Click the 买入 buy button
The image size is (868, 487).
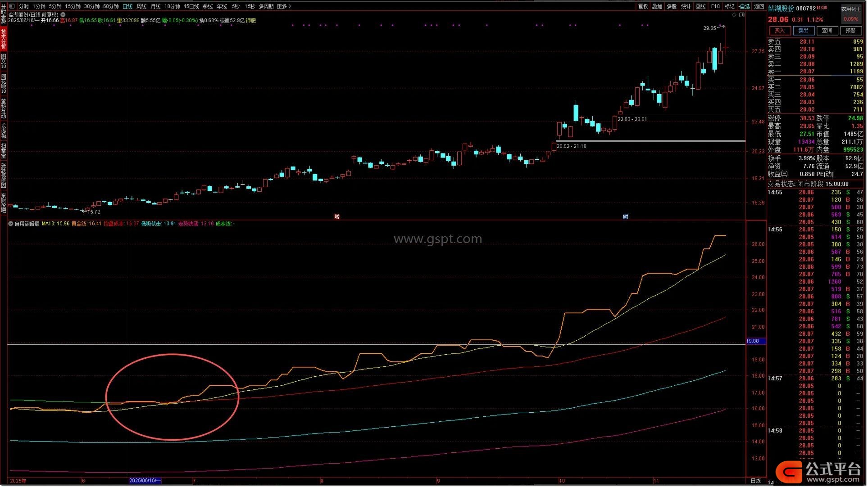click(x=780, y=31)
